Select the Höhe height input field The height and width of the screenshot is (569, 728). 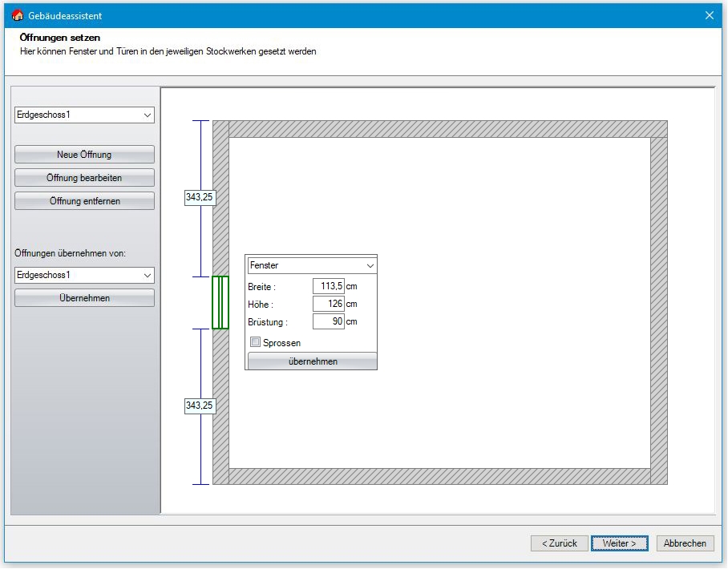328,305
